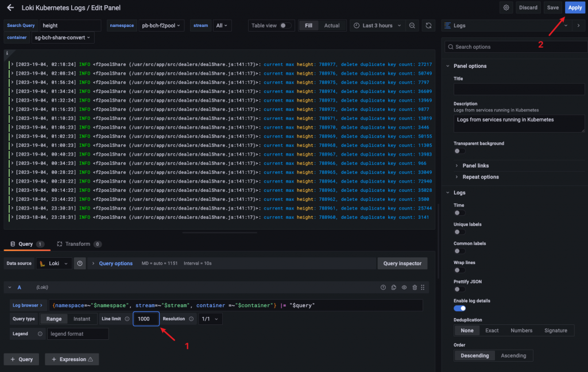Turn on Common labels switch
588x372 pixels.
tap(459, 251)
